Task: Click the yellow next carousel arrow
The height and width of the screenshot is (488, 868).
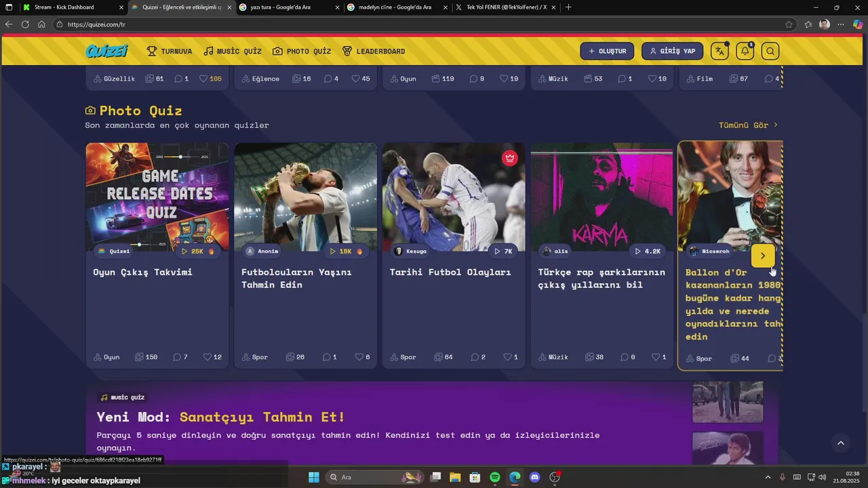Action: tap(763, 256)
